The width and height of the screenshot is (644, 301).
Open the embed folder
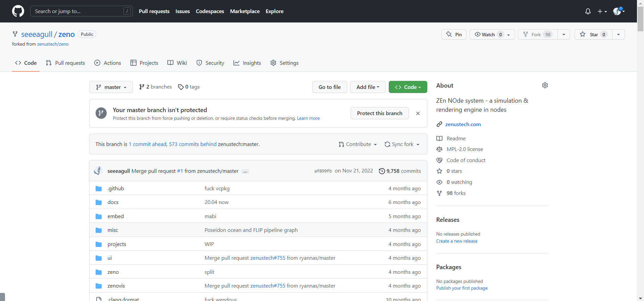click(x=116, y=216)
